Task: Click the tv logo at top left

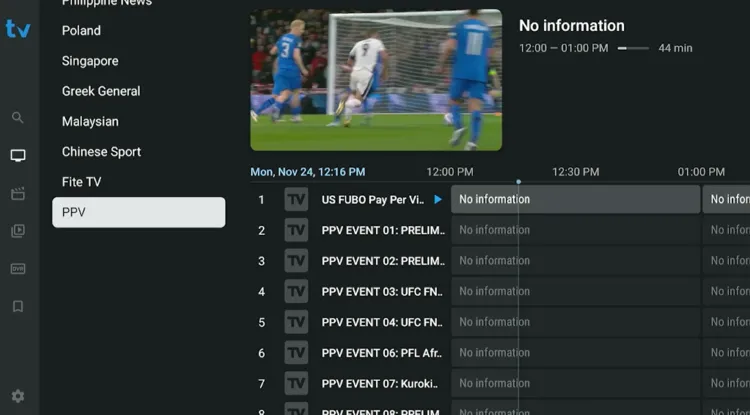Action: (x=18, y=29)
